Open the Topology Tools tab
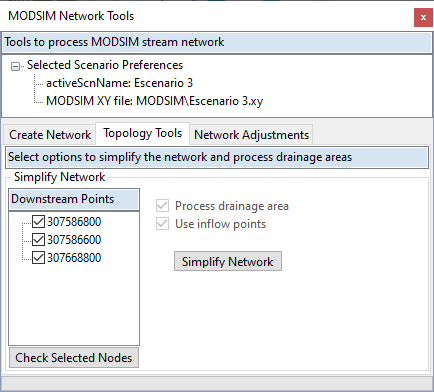The height and width of the screenshot is (392, 434). [143, 133]
